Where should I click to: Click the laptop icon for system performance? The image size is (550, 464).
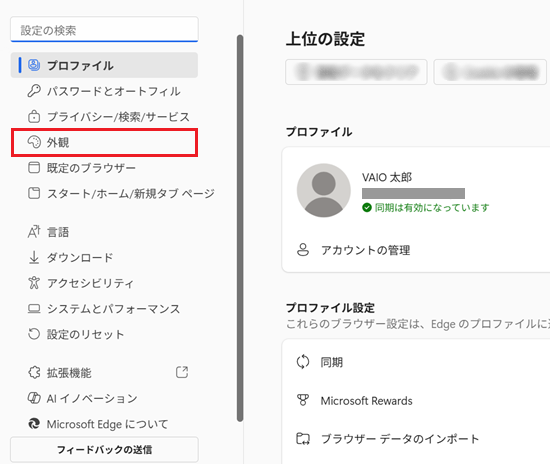(x=34, y=309)
